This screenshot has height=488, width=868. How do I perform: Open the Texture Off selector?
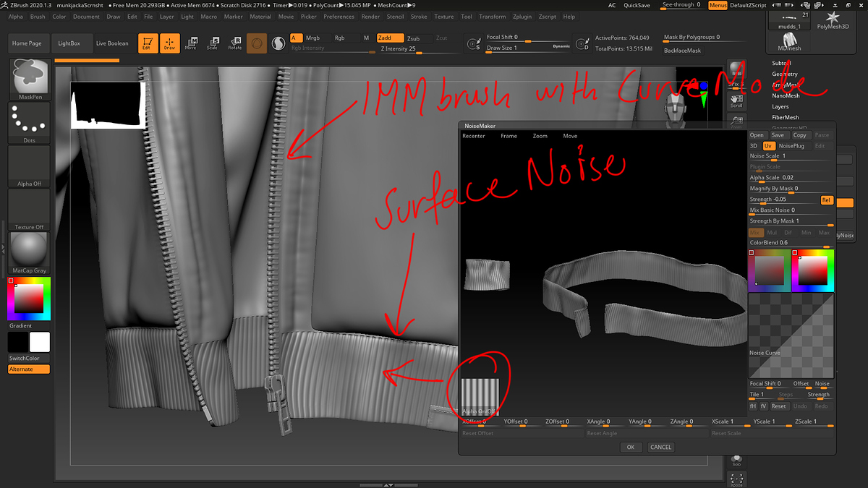30,210
